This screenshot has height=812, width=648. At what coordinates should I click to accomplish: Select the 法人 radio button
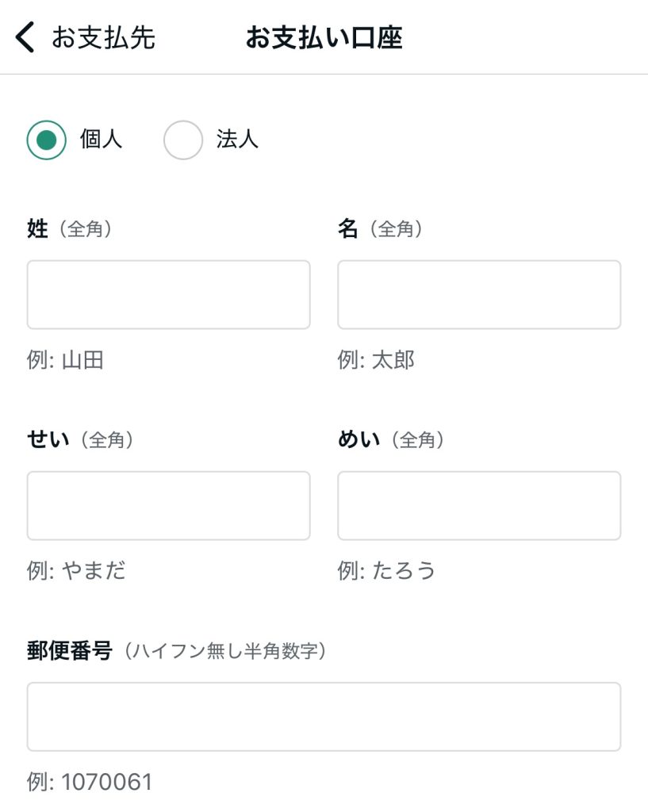pyautogui.click(x=183, y=140)
